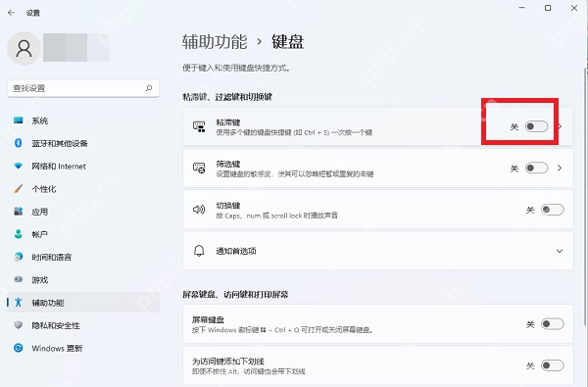Click the 切换键 speaker icon
The height and width of the screenshot is (387, 588).
(x=199, y=210)
